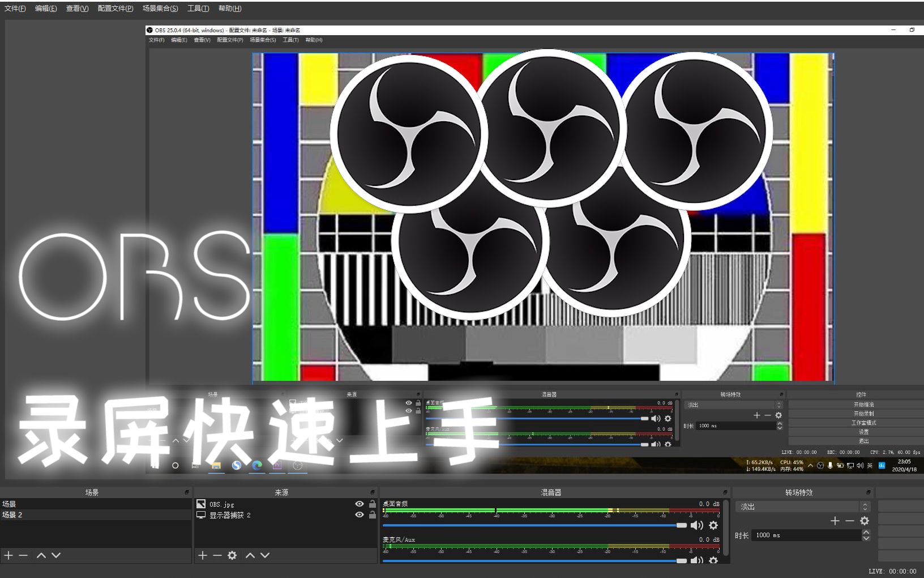Screen dimensions: 924x578
Task: Float the 来源 dock using its header icon
Action: coord(373,492)
